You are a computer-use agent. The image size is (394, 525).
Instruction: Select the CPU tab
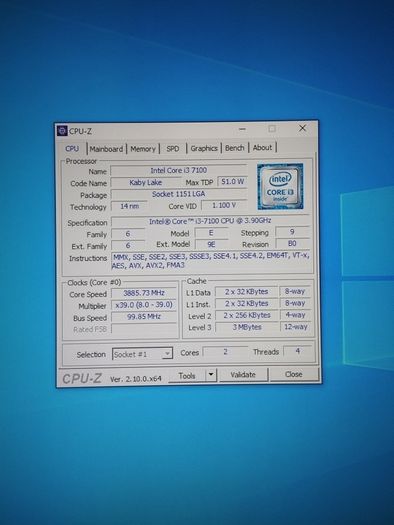click(72, 149)
